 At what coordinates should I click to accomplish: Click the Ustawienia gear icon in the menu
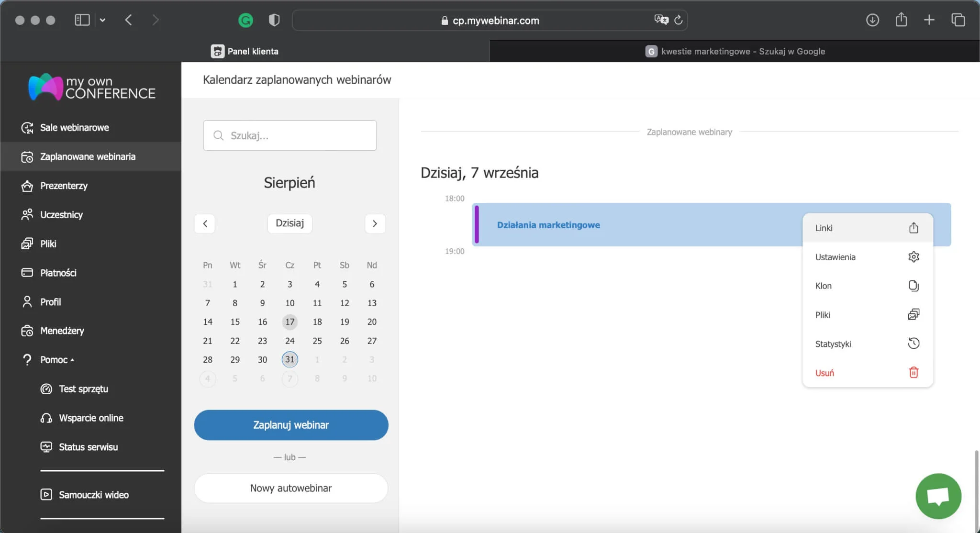[913, 257]
